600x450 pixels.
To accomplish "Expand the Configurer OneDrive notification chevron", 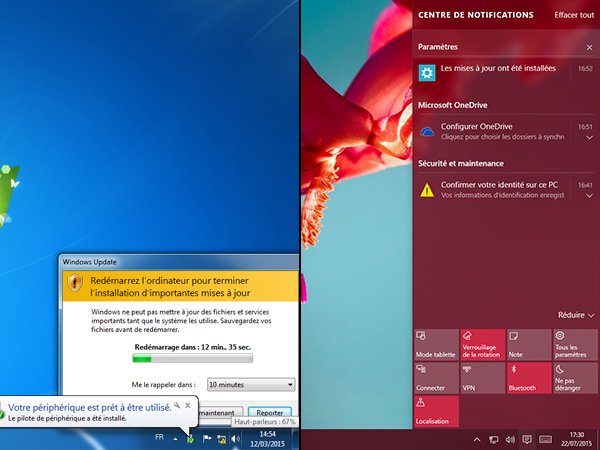I will tap(589, 137).
